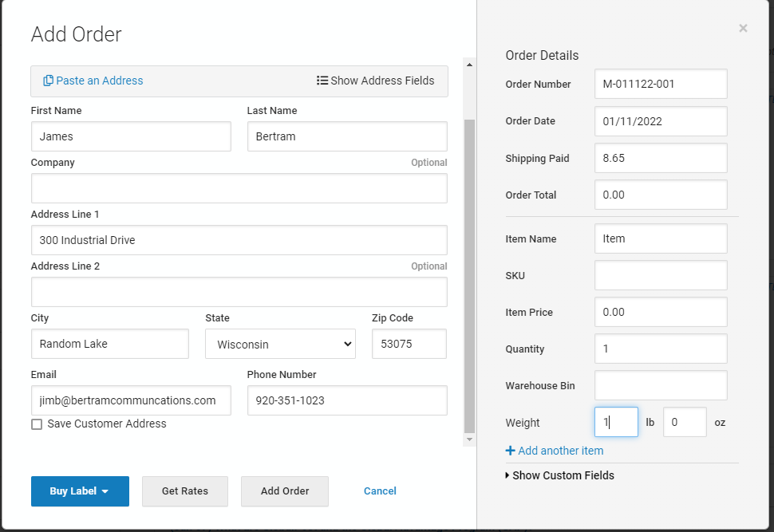Click the Show Address Fields list icon

click(x=322, y=81)
